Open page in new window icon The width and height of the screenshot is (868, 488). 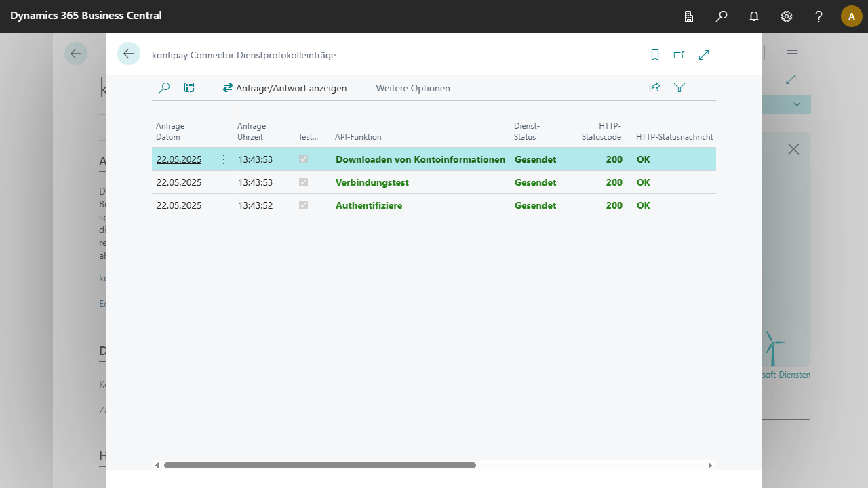(679, 55)
